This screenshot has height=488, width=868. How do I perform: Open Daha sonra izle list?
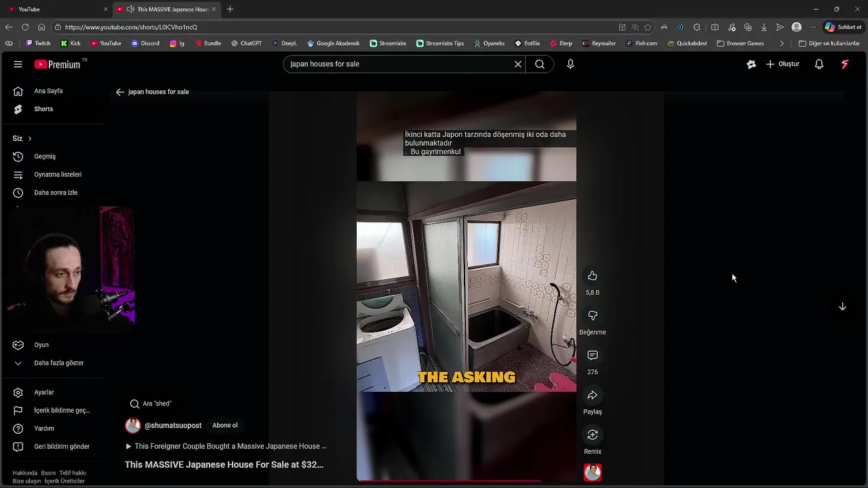[54, 192]
